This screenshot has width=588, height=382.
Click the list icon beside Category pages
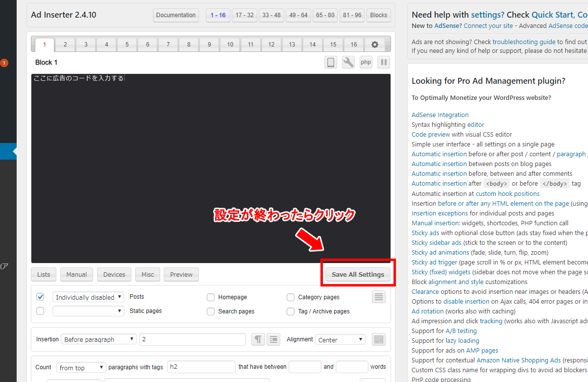pos(378,297)
